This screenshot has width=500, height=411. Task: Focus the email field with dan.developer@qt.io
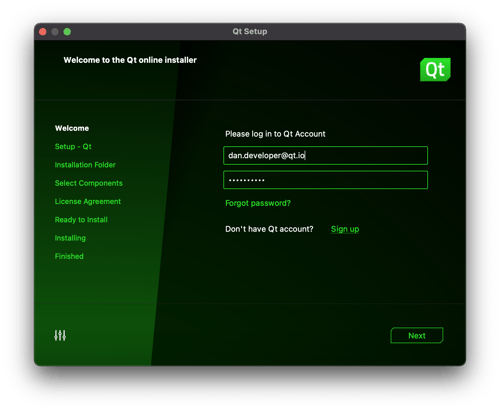tap(325, 155)
